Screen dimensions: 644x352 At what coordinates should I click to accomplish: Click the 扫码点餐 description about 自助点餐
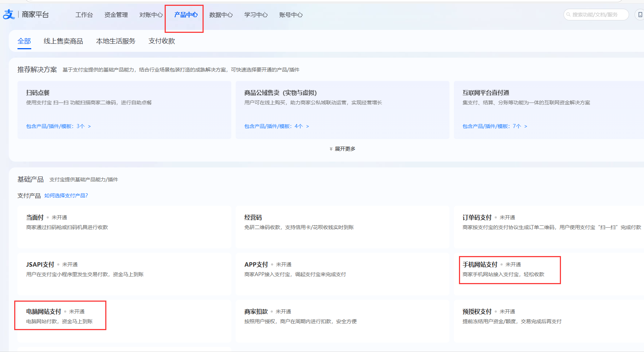(x=89, y=102)
